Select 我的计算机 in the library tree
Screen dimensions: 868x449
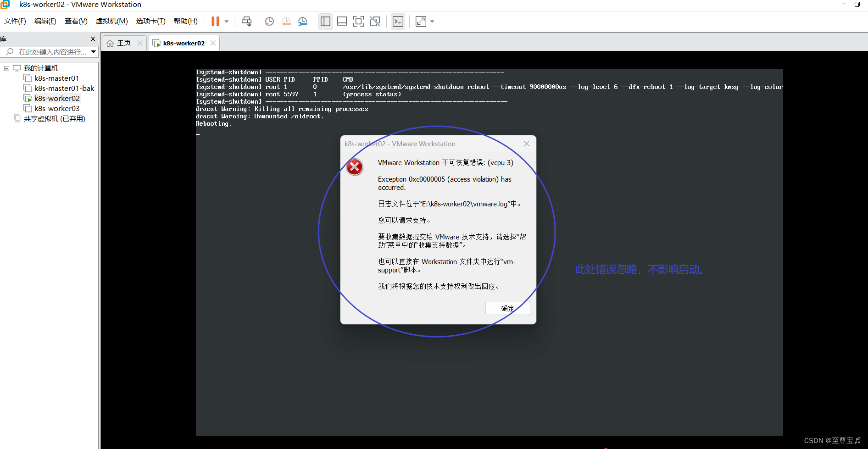click(41, 68)
